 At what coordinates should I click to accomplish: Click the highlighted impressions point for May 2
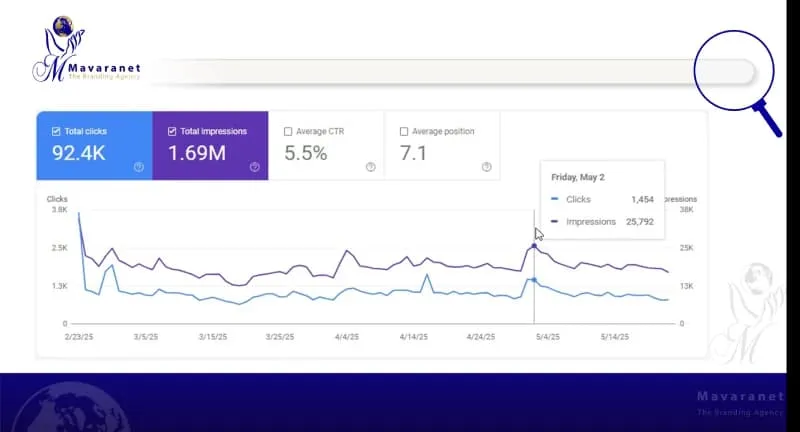(534, 245)
